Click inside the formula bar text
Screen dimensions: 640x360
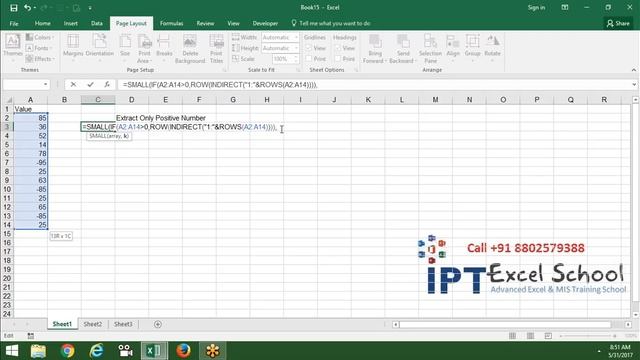coord(220,84)
